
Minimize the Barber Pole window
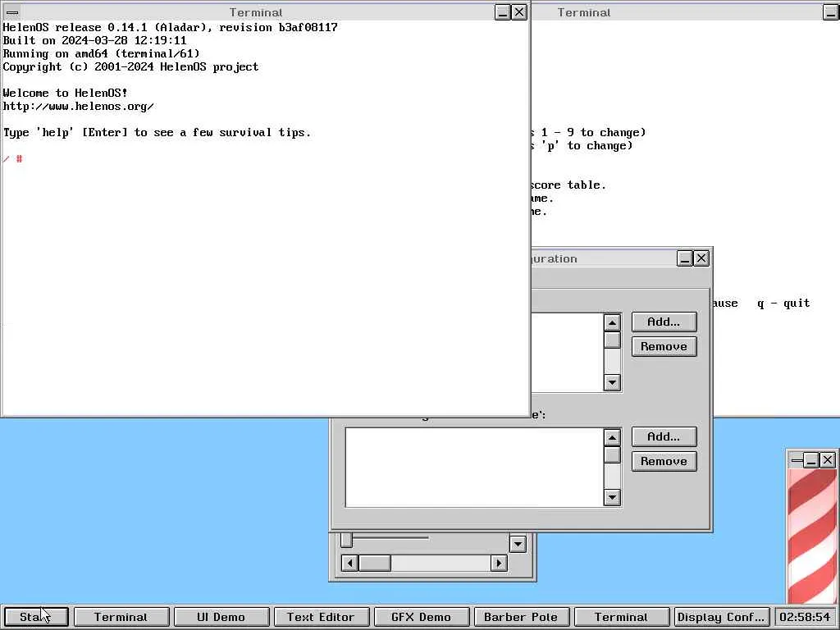point(811,459)
